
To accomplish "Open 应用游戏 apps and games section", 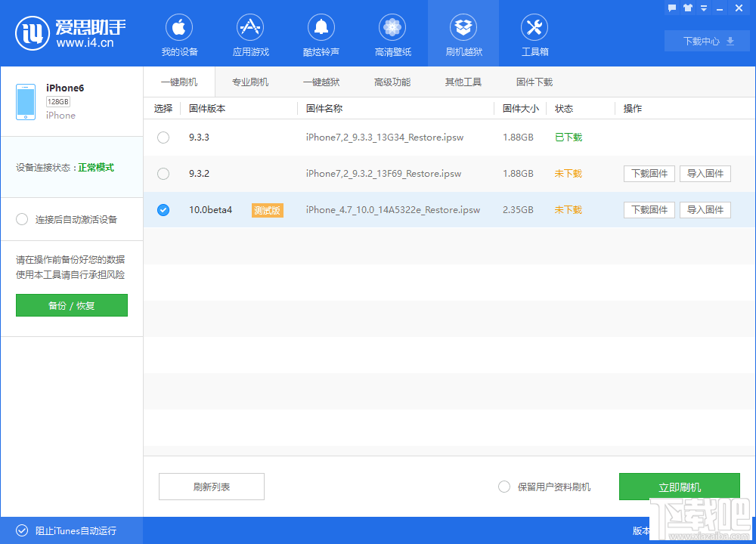I will pyautogui.click(x=250, y=36).
